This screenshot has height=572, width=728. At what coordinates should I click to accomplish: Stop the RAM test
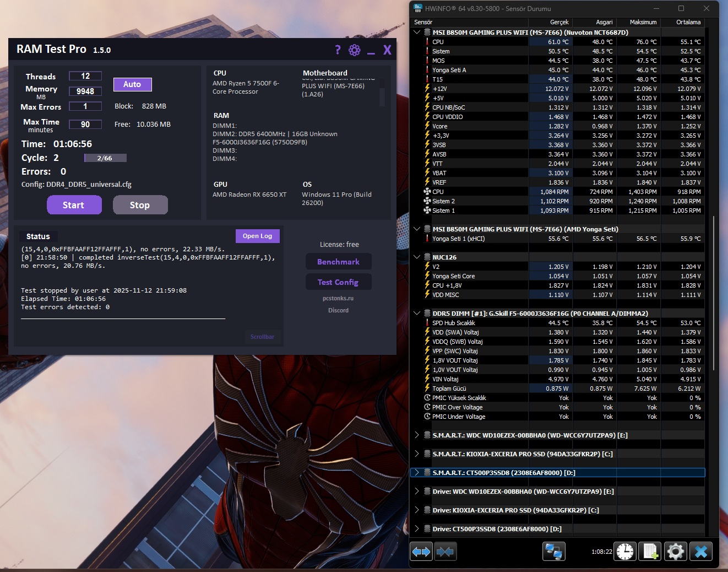(x=140, y=205)
